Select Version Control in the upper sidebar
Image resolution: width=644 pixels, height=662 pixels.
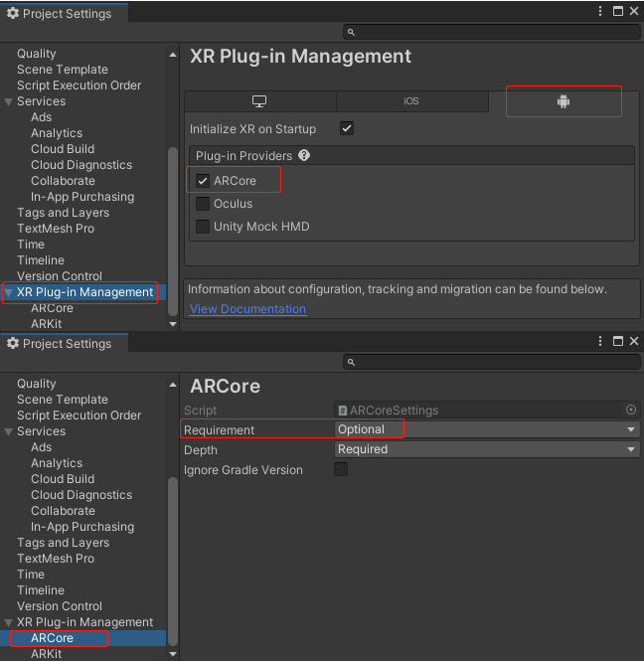(x=60, y=276)
